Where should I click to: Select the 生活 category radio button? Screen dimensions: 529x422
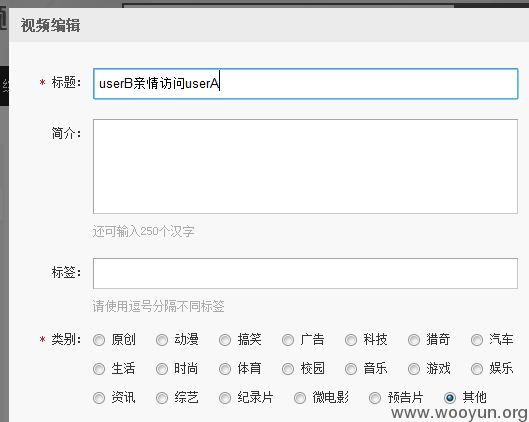99,369
